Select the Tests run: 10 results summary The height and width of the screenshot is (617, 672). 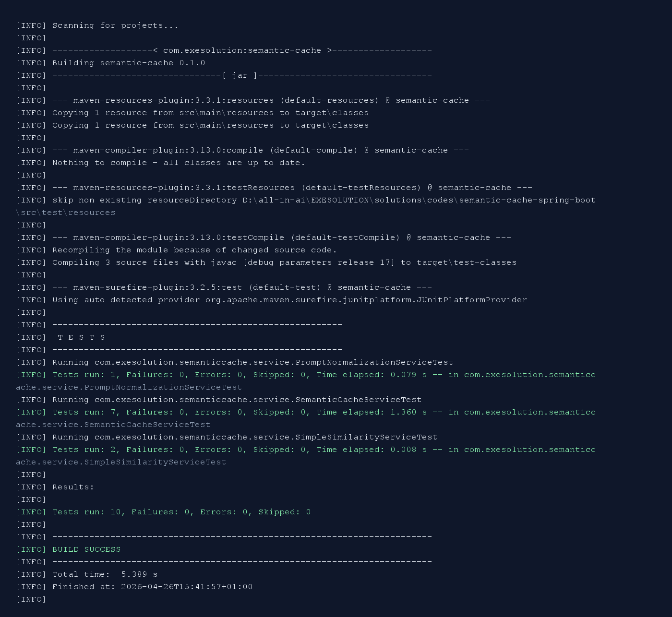(163, 511)
